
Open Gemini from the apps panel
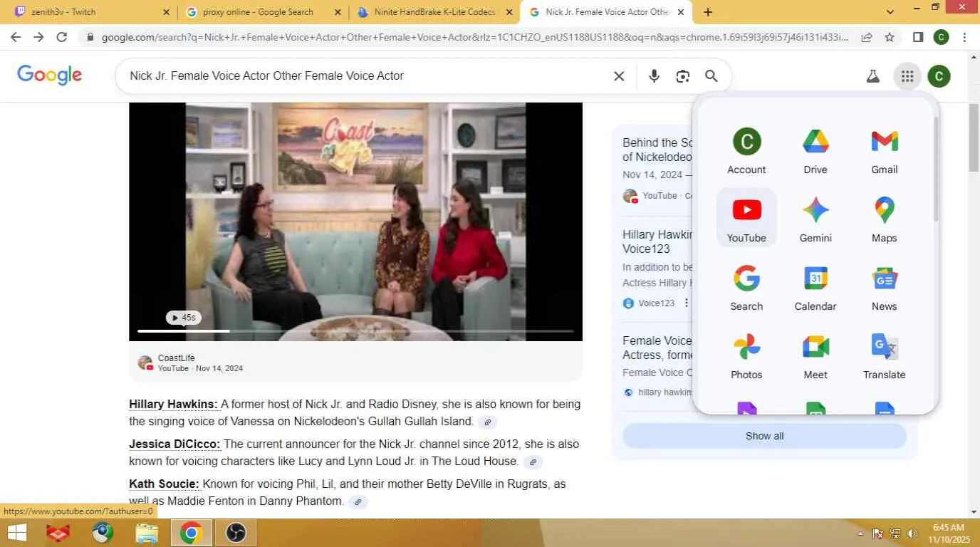[x=815, y=219]
